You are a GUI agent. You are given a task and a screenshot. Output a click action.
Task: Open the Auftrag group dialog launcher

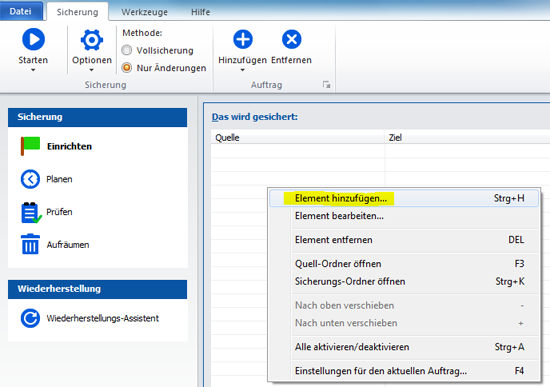[327, 85]
